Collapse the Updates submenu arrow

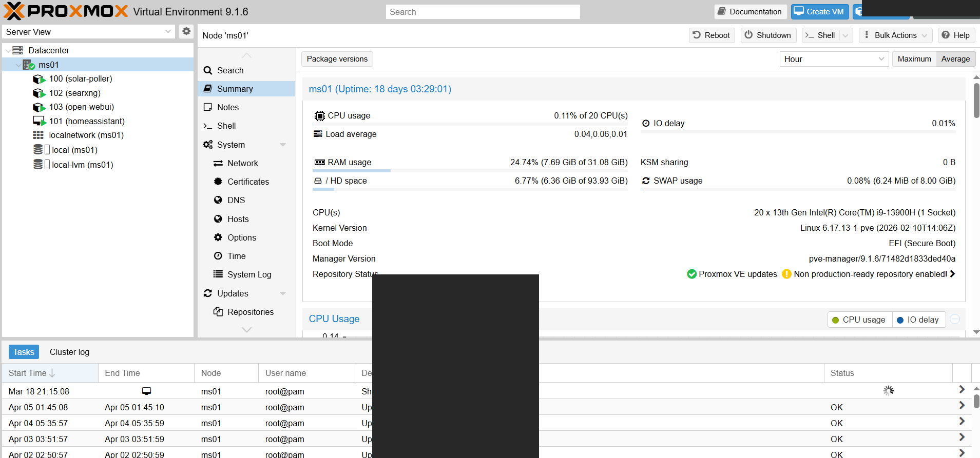[x=283, y=293]
